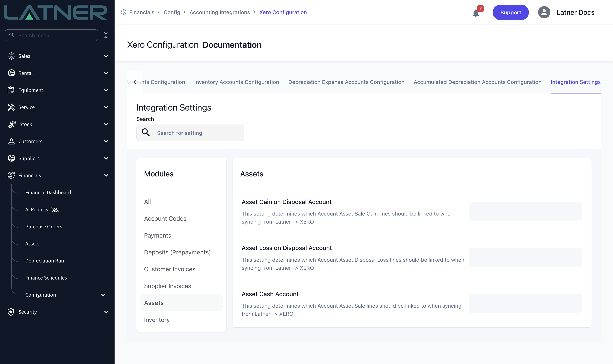The image size is (613, 364).
Task: Click the Latner logo
Action: pyautogui.click(x=55, y=12)
